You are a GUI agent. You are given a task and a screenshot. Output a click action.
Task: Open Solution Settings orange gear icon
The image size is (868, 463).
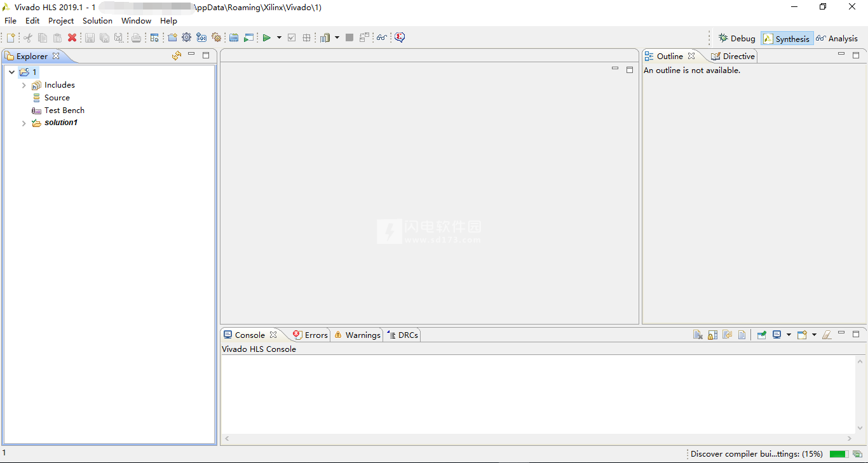216,37
